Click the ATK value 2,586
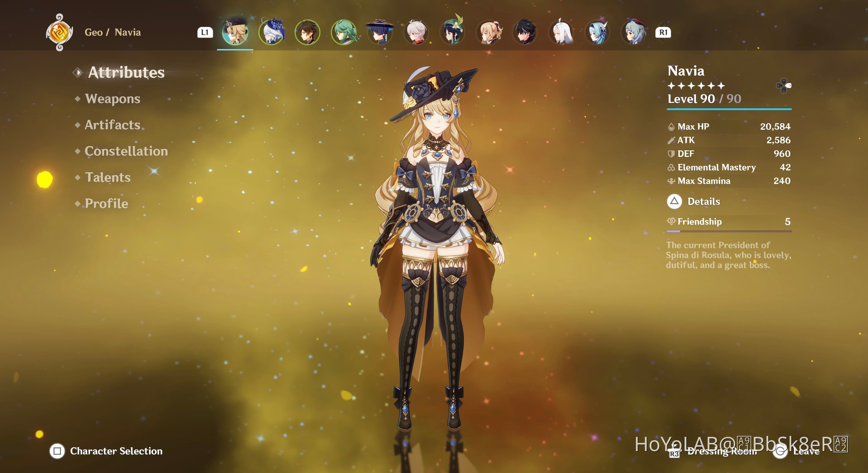 [x=778, y=140]
